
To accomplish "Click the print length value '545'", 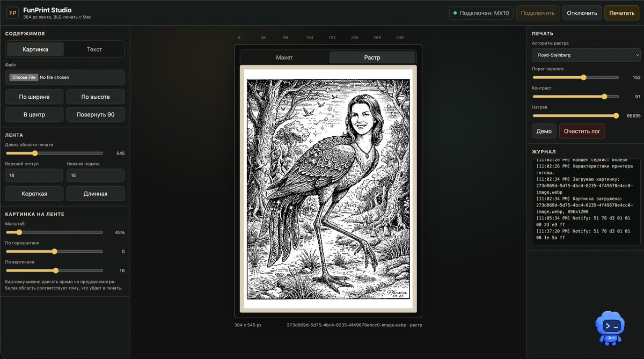I will point(120,153).
